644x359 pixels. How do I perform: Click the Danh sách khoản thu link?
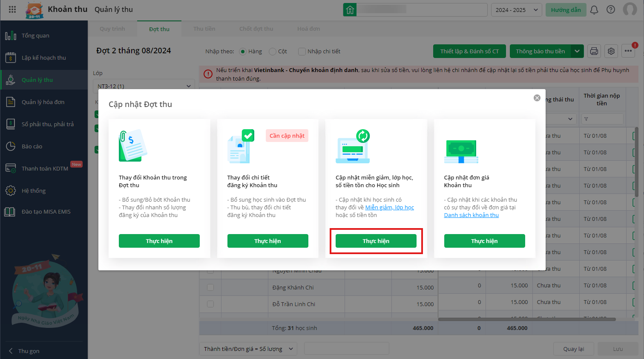coord(471,215)
